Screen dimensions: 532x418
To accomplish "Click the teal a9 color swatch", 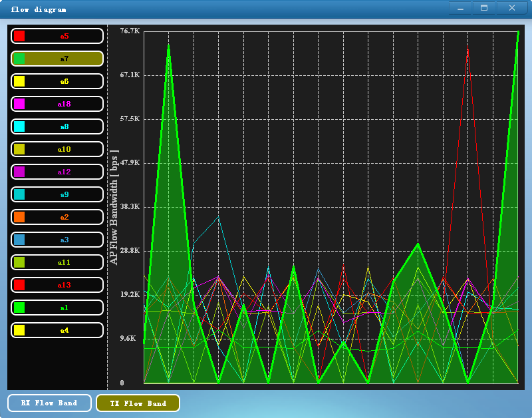I will coord(19,194).
